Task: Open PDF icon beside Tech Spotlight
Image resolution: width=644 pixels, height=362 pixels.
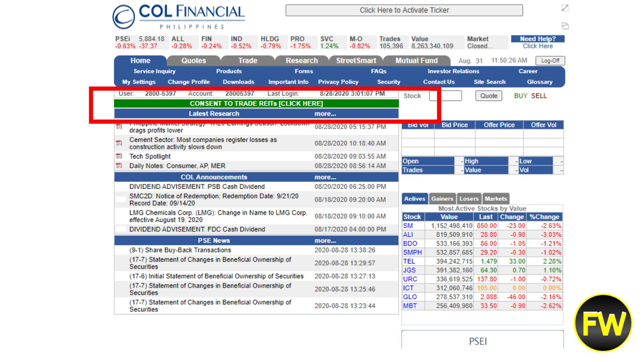Action: click(x=119, y=156)
